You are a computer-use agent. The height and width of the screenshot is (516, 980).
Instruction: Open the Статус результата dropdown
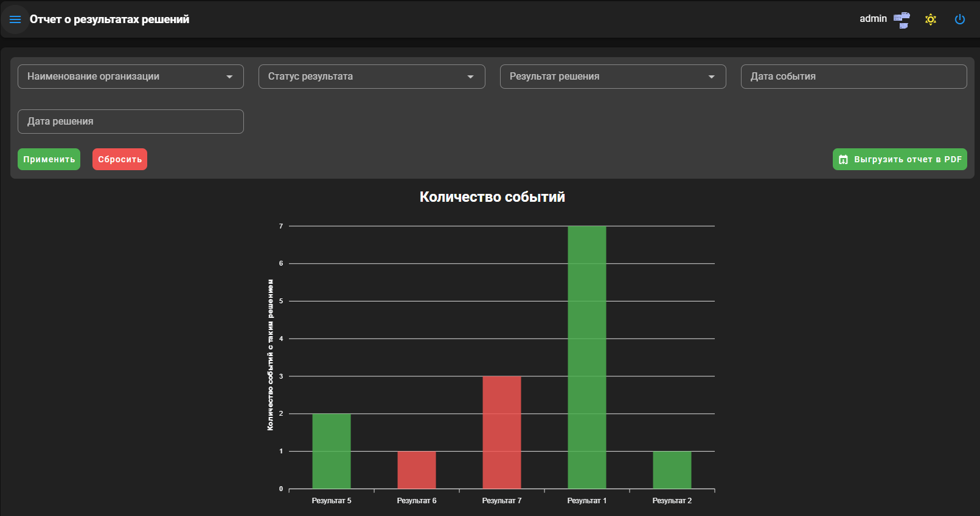coord(372,77)
